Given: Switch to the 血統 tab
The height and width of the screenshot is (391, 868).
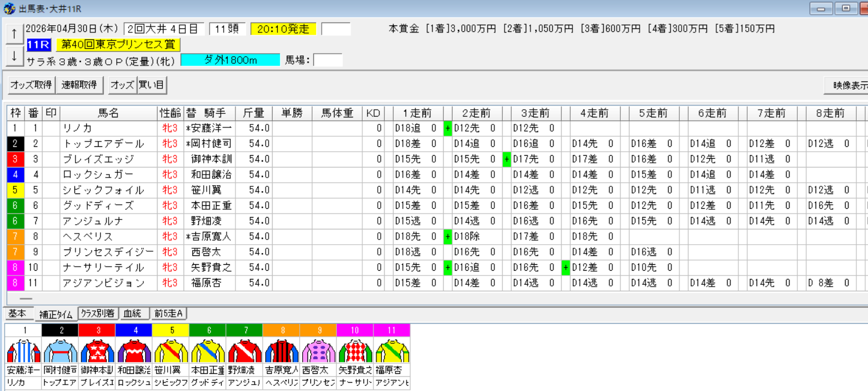Looking at the screenshot, I should (x=134, y=314).
